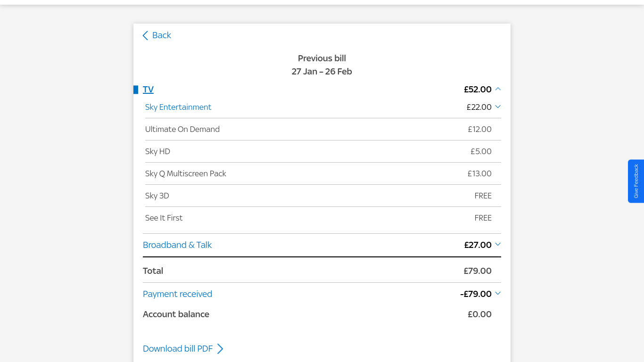
Task: Select the Sky Q Multiscreen Pack row
Action: point(186,173)
